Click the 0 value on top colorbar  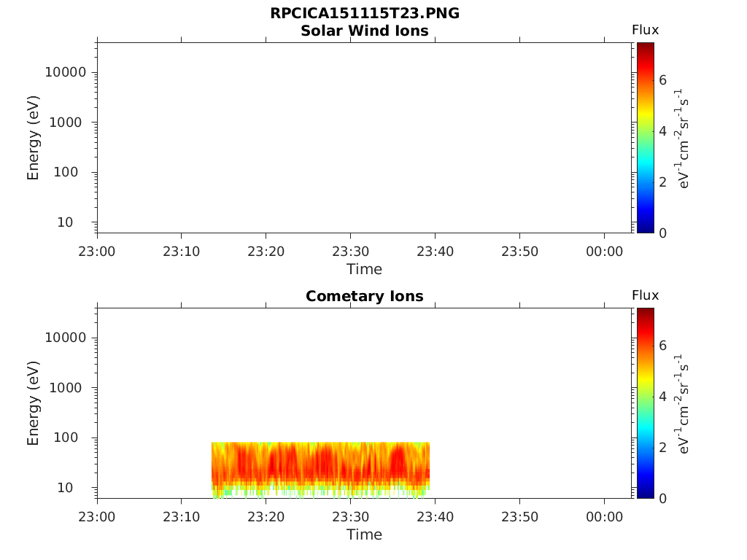pos(662,233)
